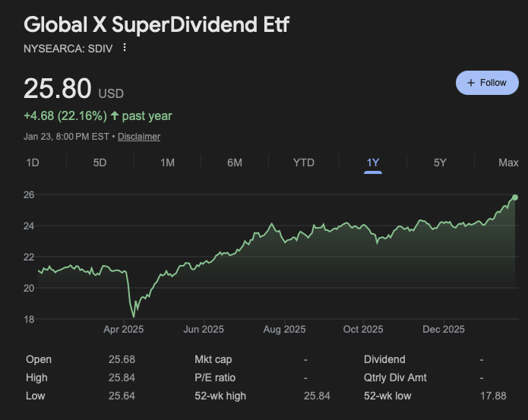Switch chart to 1D range
This screenshot has height=420, width=528.
pos(33,163)
